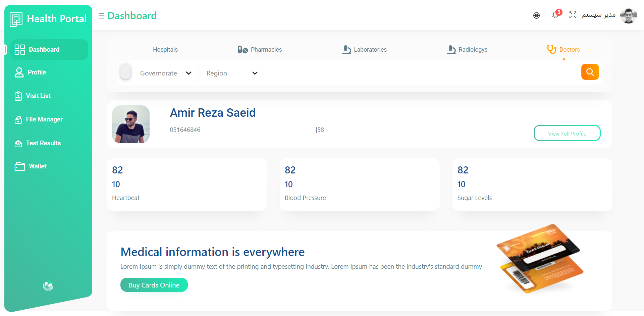This screenshot has width=644, height=316.
Task: Click the health card image
Action: (x=540, y=259)
